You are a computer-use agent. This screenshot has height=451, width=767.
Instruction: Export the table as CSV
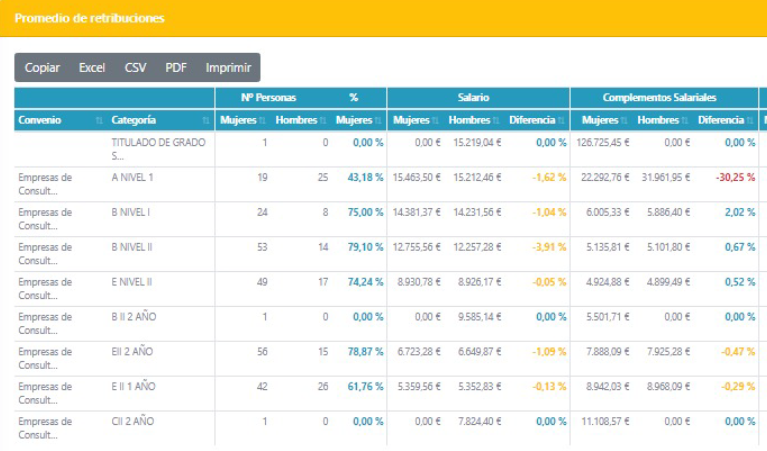(135, 68)
